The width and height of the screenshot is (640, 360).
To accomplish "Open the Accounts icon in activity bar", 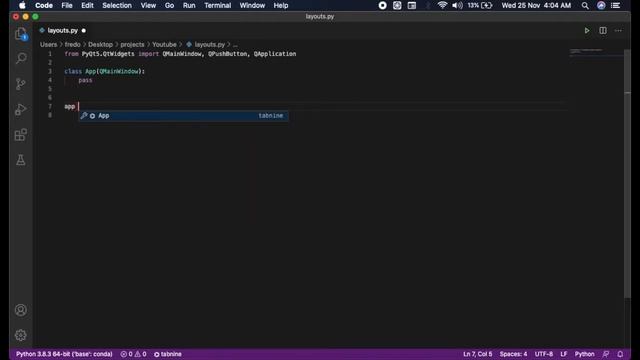I will coord(21,310).
